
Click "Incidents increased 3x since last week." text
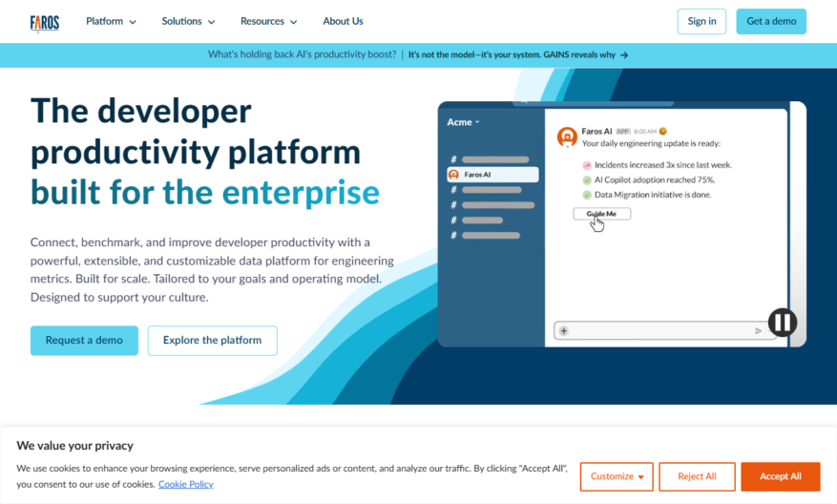tap(663, 165)
